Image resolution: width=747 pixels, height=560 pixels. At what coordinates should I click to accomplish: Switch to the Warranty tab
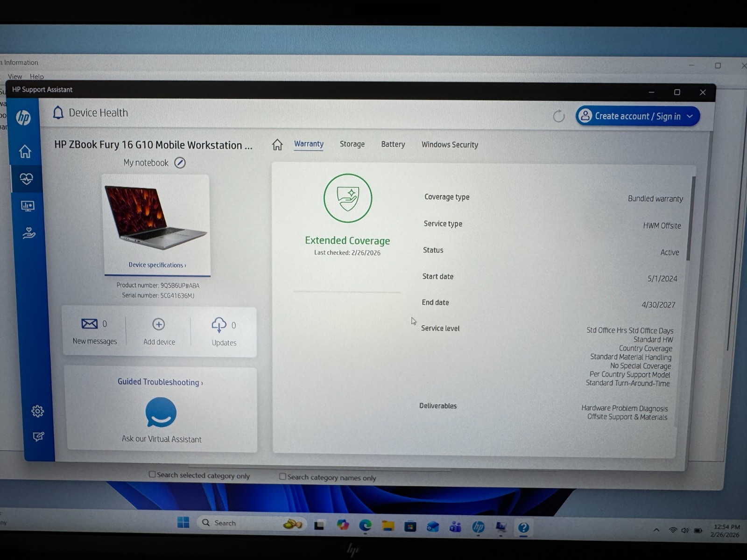(x=309, y=144)
